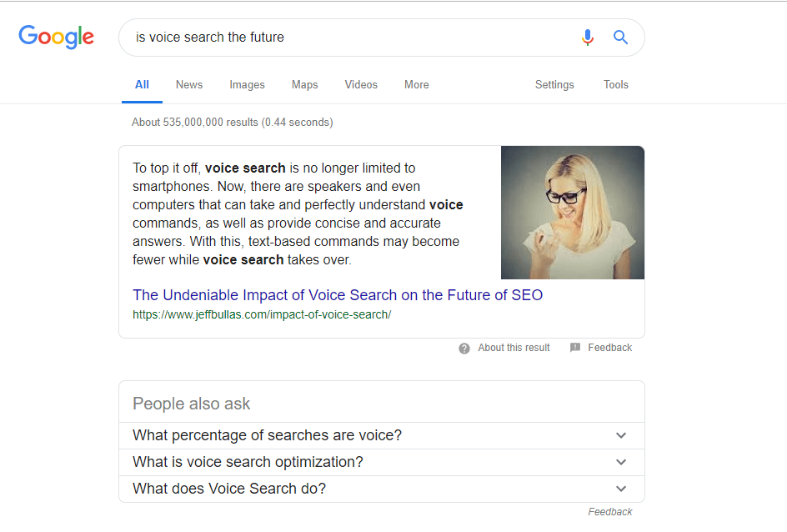Open 'The Undeniable Impact of Voice Search' link
787x532 pixels.
338,295
